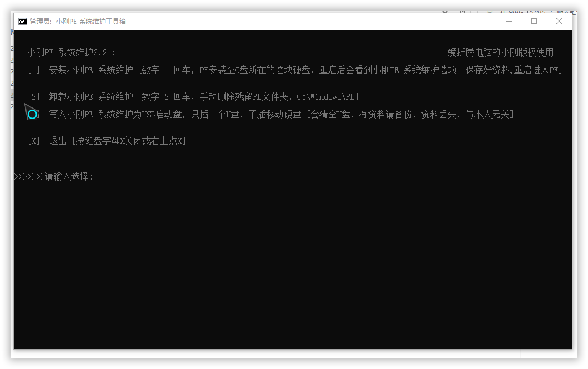The height and width of the screenshot is (369, 588).
Task: Click the 卸载小刚PE 系统维护 option text
Action: tap(91, 97)
